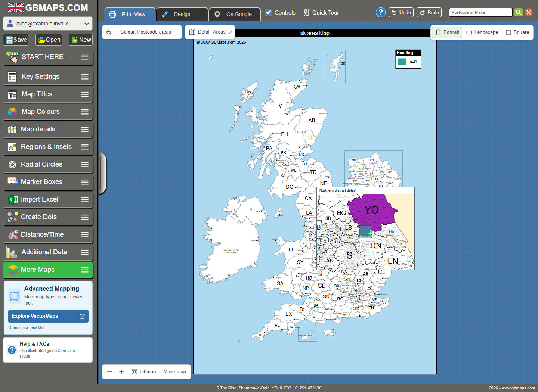This screenshot has width=538, height=392.
Task: Click the Redo button
Action: click(x=429, y=12)
